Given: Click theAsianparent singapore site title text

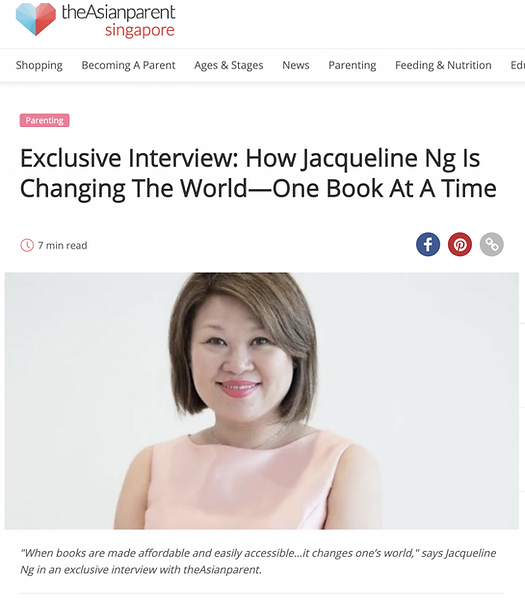Looking at the screenshot, I should pos(118,20).
